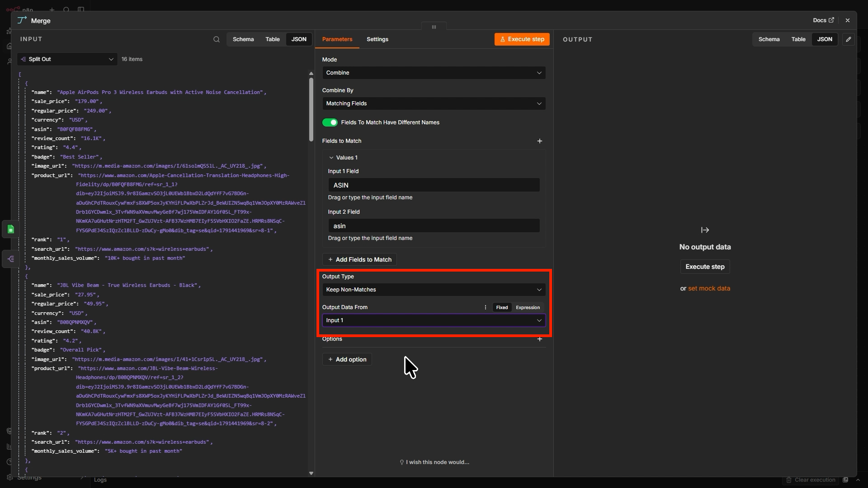The height and width of the screenshot is (488, 868).
Task: Click the scroll down arrow of the input panel
Action: [x=311, y=473]
